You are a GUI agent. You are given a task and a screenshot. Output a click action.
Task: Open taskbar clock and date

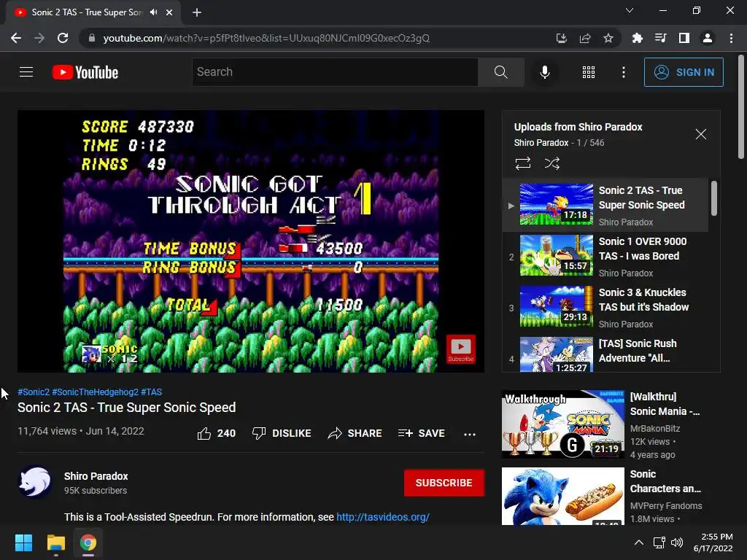tap(713, 542)
